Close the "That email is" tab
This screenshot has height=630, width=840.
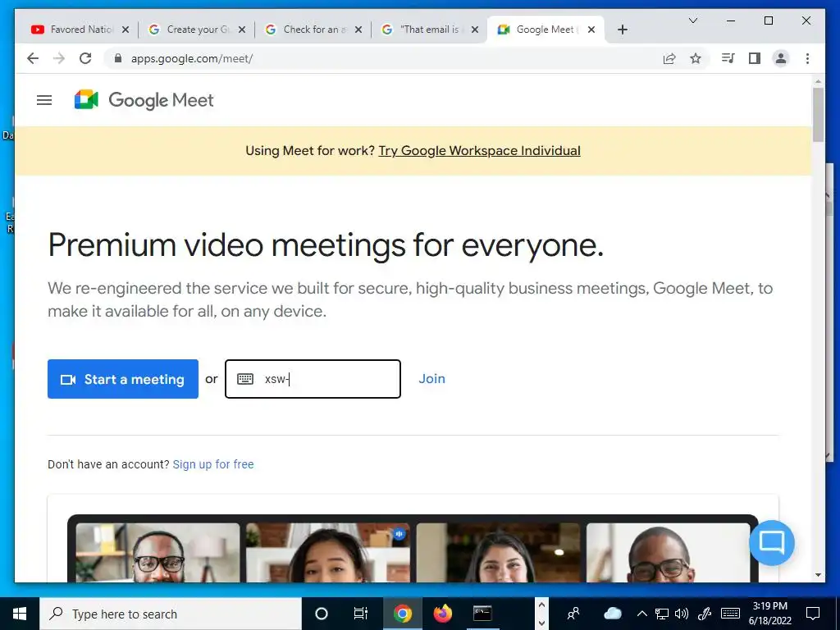pos(475,30)
